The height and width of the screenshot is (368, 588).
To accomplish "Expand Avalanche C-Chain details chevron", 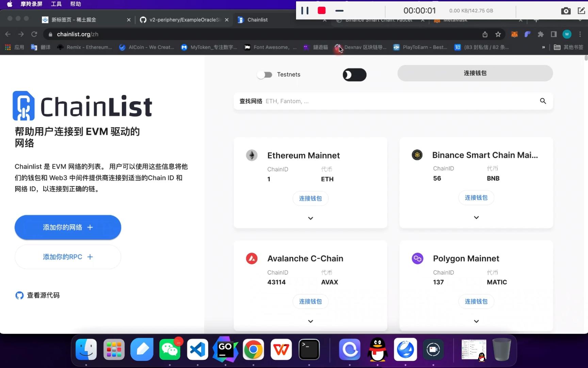I will (x=310, y=321).
